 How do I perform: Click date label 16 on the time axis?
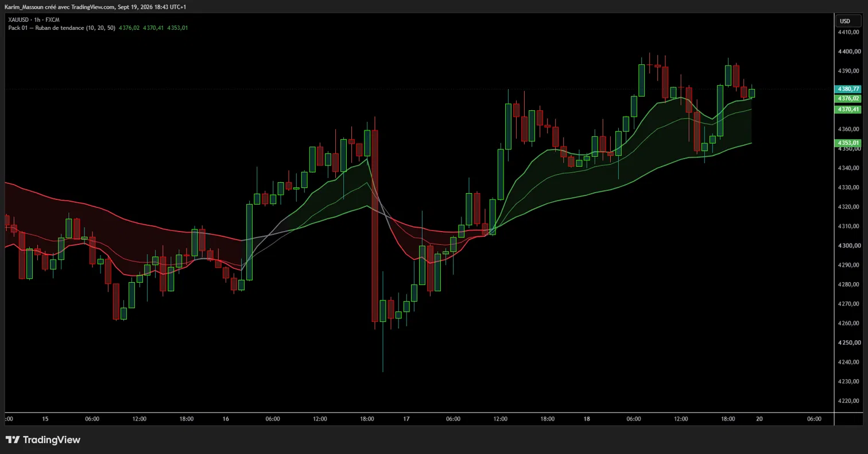[x=226, y=419]
